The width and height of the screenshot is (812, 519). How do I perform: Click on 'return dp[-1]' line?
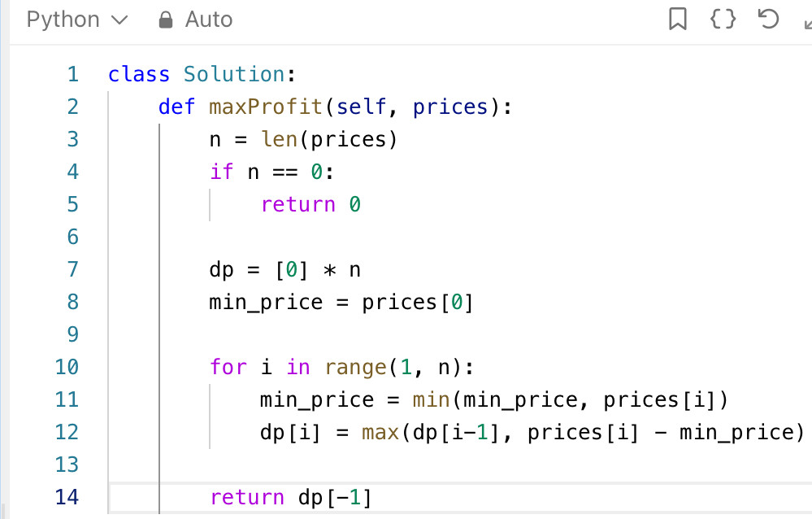[x=290, y=497]
